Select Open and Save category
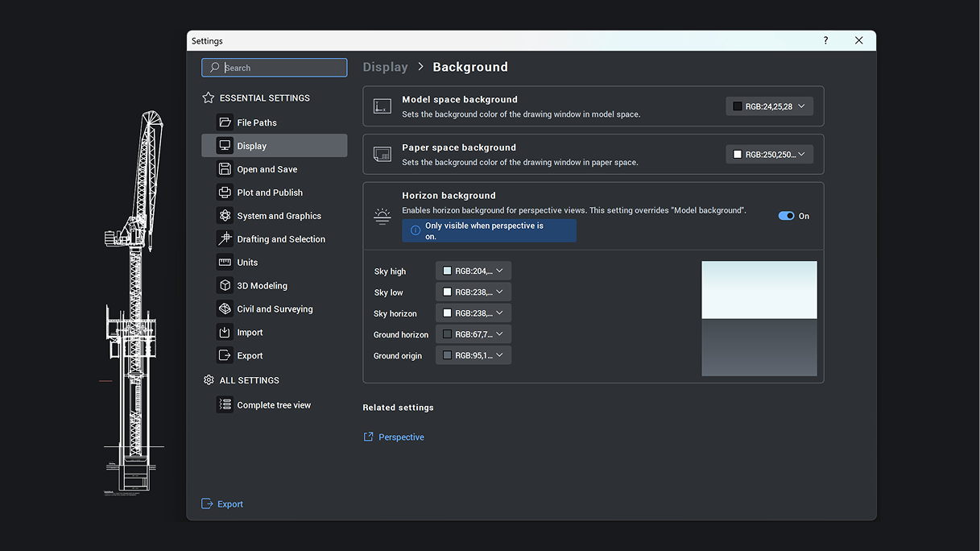980x551 pixels. [x=275, y=169]
